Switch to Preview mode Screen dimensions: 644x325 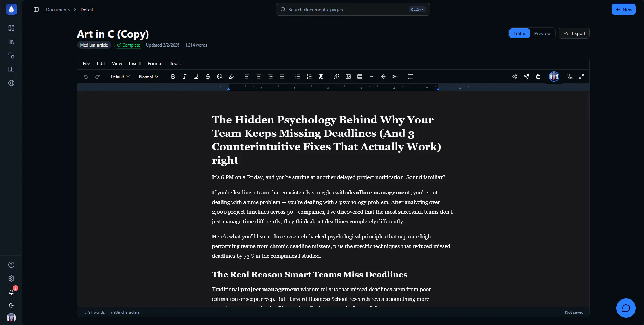pyautogui.click(x=542, y=33)
